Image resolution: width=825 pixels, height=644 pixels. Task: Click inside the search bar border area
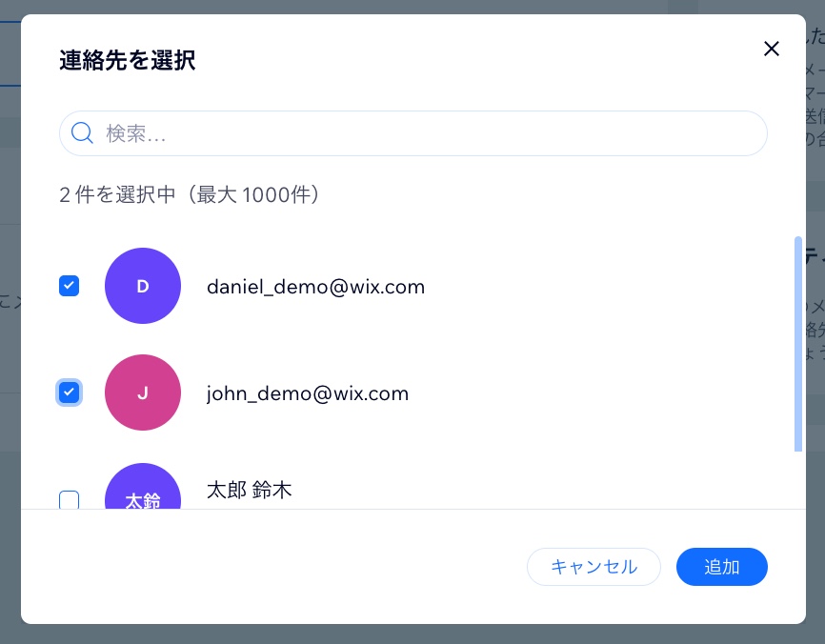(x=572, y=133)
